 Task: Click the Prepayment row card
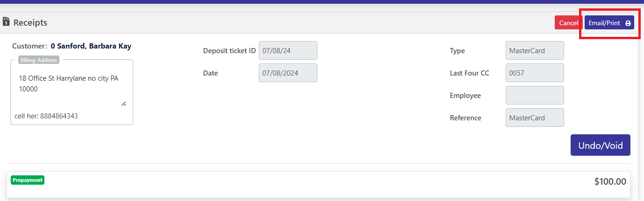(318, 185)
